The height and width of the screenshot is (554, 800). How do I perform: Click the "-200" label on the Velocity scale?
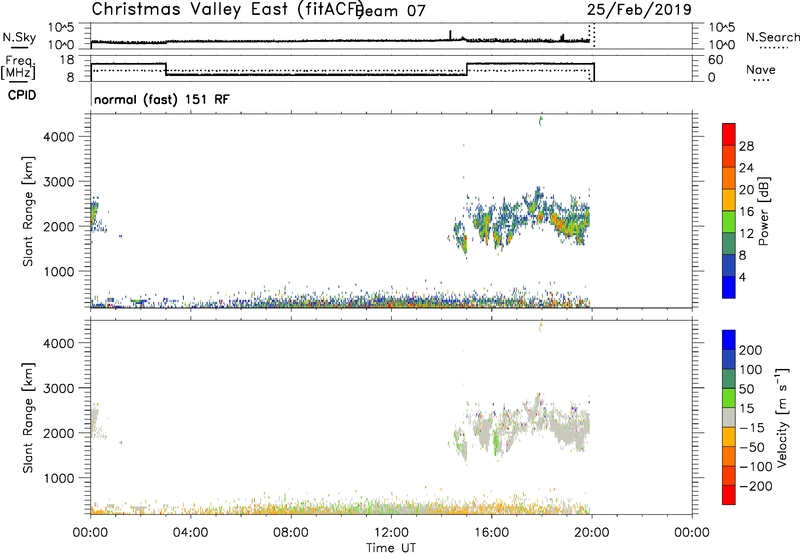point(756,487)
